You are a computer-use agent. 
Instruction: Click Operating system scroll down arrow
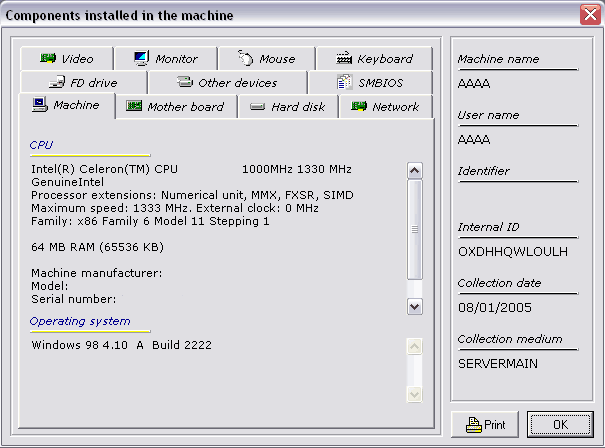[414, 395]
